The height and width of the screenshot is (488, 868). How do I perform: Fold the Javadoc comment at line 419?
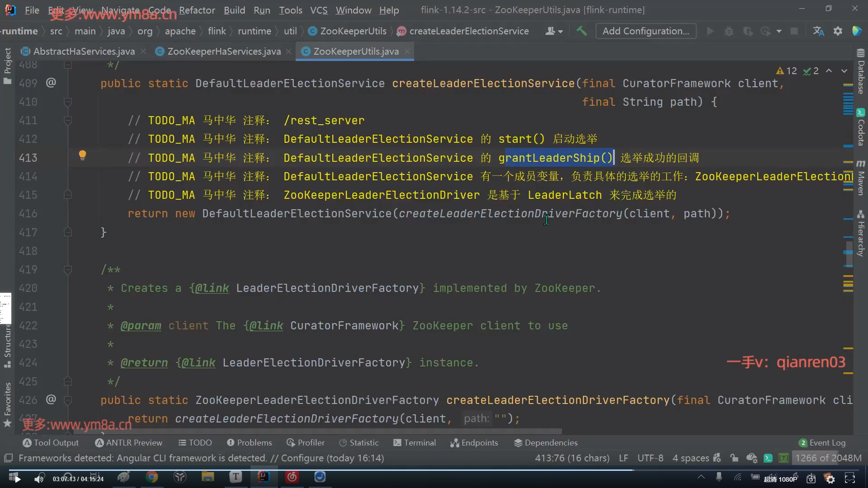pyautogui.click(x=68, y=270)
